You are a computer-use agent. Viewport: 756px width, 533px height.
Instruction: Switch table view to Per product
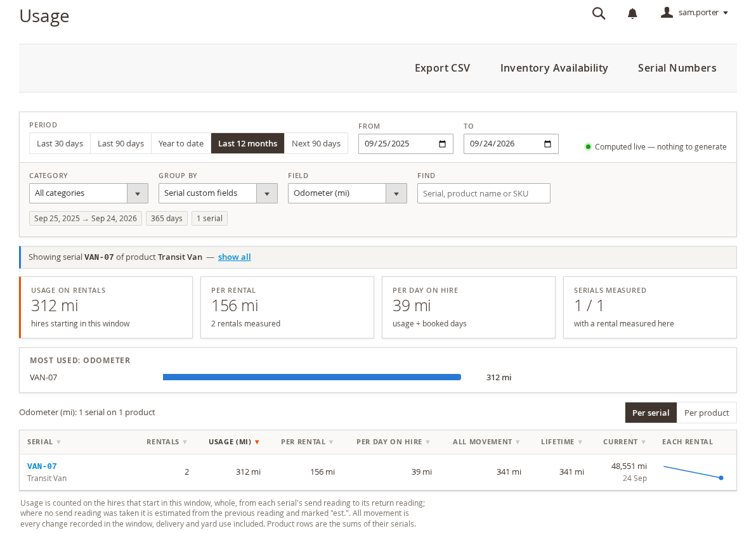pos(707,413)
